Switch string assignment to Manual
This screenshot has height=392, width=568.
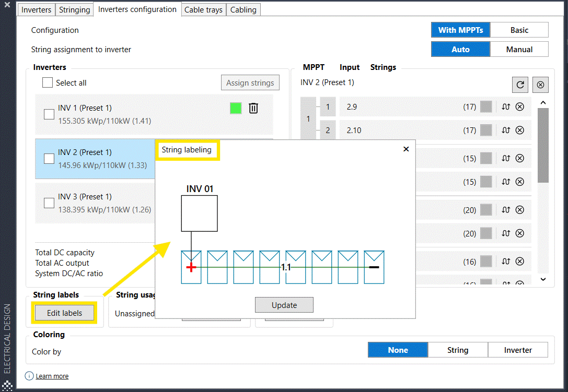pos(519,49)
